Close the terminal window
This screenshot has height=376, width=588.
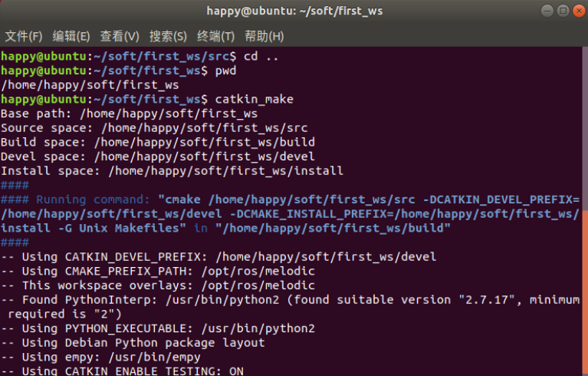coord(579,11)
